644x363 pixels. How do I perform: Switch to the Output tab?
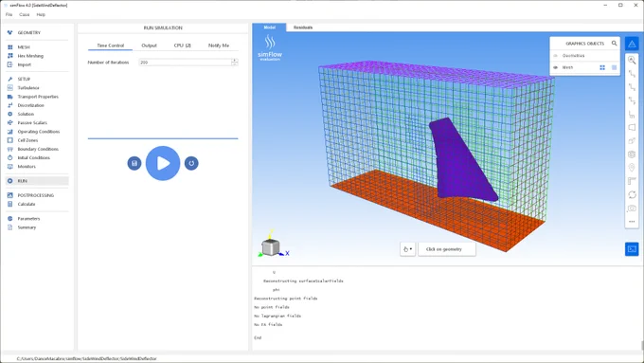pyautogui.click(x=149, y=45)
